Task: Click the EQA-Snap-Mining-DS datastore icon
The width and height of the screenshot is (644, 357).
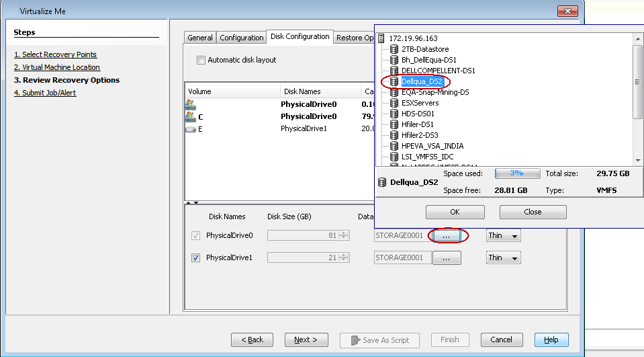Action: [394, 92]
